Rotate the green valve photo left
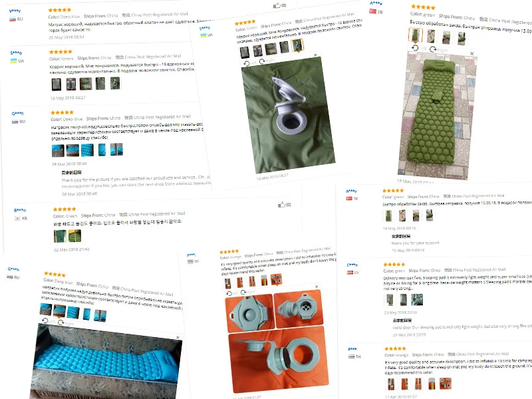Image resolution: width=532 pixels, height=399 pixels. tap(250, 63)
